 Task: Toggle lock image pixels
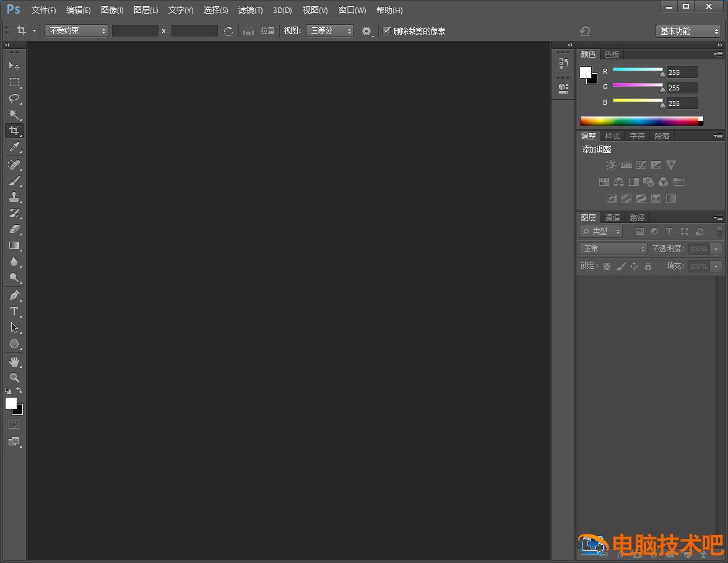pos(621,266)
